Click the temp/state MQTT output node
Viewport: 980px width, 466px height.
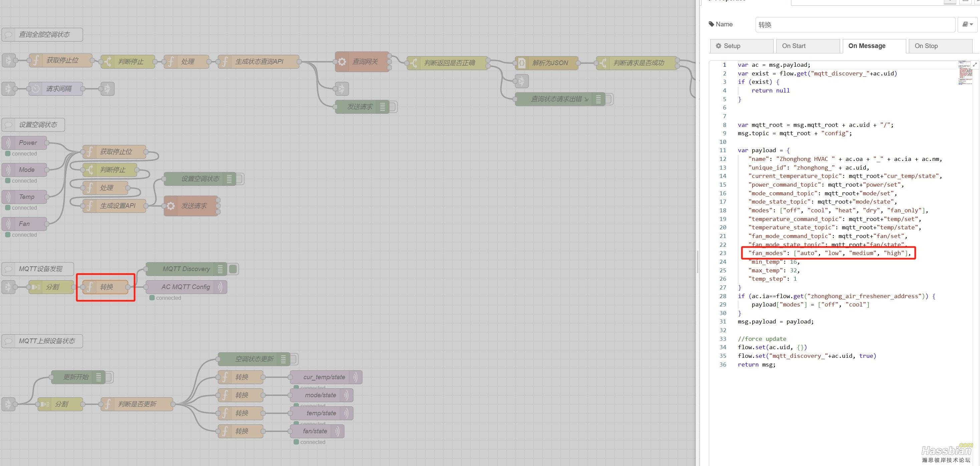point(322,413)
